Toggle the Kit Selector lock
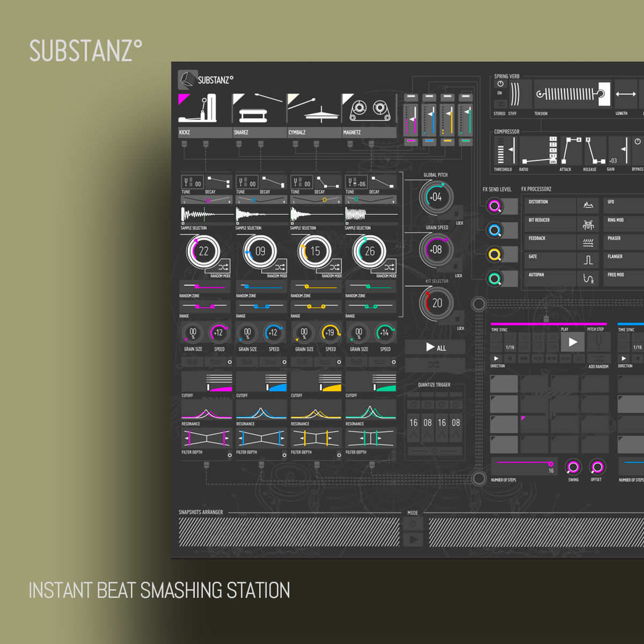Screen dimensions: 644x644 459,318
